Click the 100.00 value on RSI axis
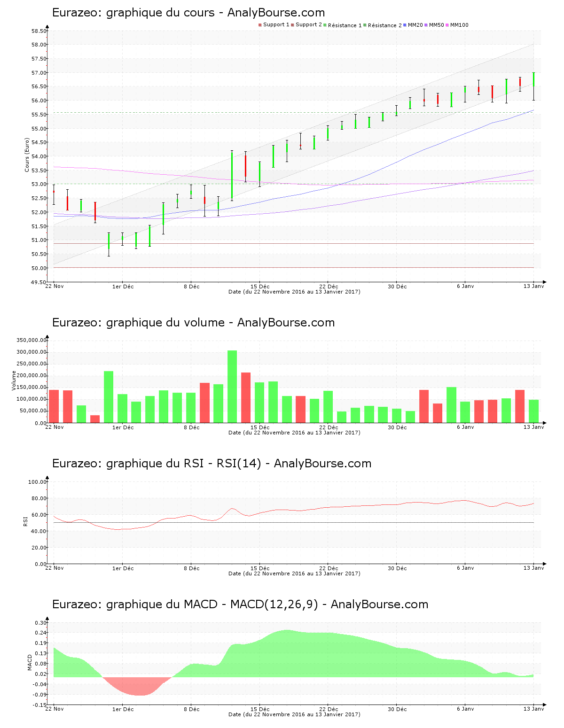 point(38,482)
